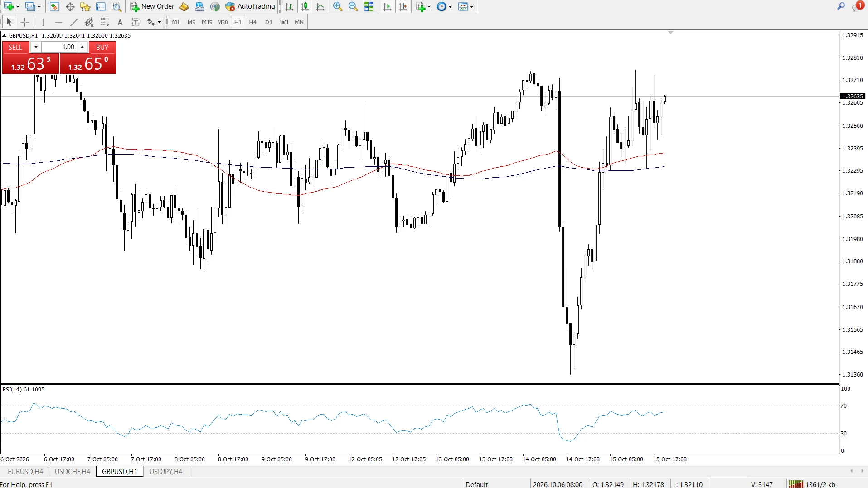Click the New Order button
Screen dimensions: 868x488
[x=152, y=6]
